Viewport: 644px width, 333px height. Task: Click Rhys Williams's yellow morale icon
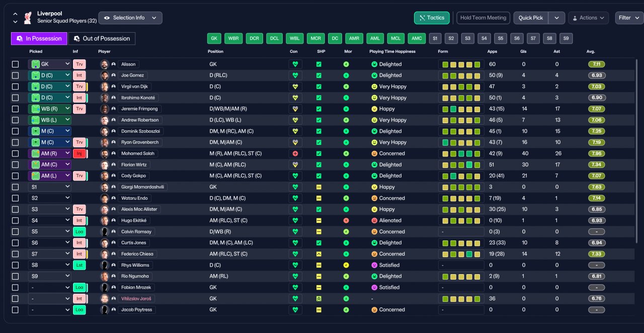tap(346, 265)
